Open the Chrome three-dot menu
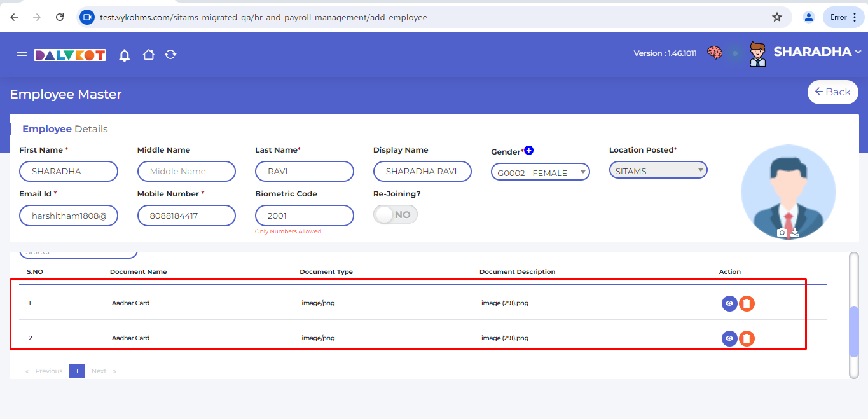Image resolution: width=868 pixels, height=419 pixels. click(854, 17)
